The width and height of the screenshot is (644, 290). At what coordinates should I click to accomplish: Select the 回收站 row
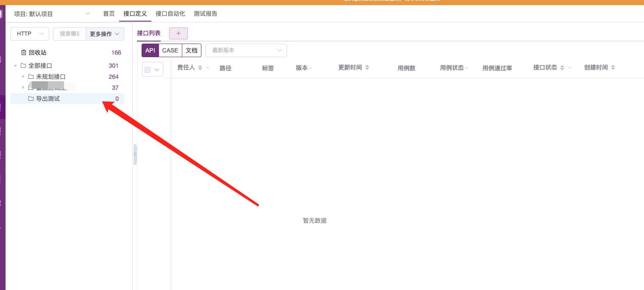pos(67,52)
